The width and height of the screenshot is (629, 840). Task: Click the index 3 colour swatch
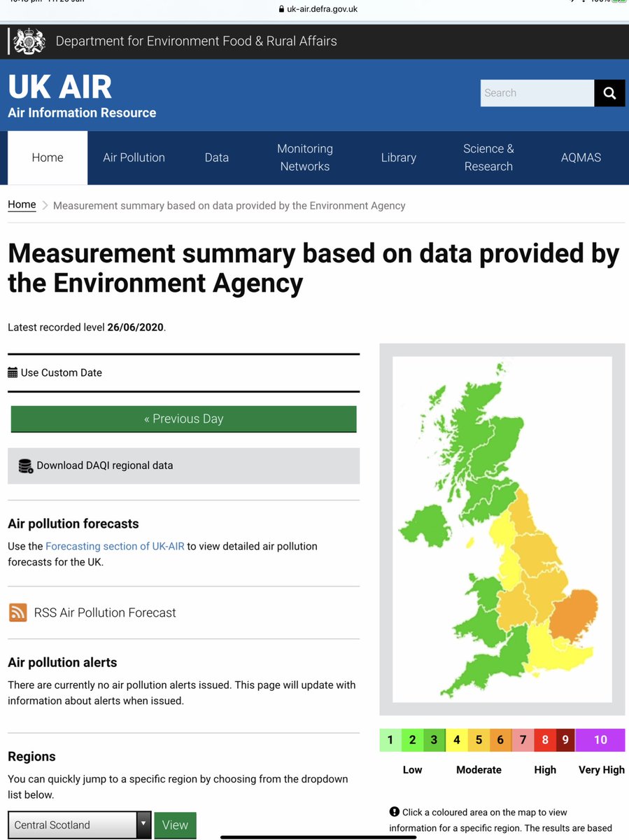(x=434, y=740)
